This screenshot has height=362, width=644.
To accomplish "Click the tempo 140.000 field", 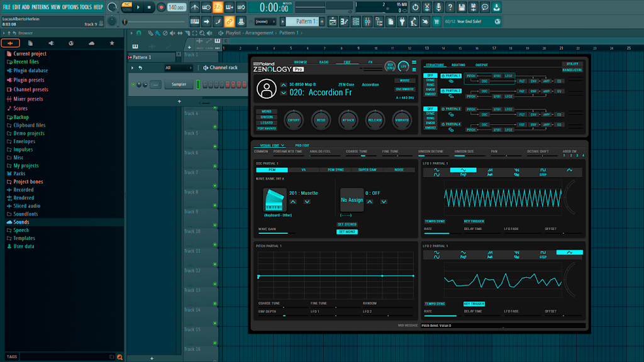I will [176, 7].
